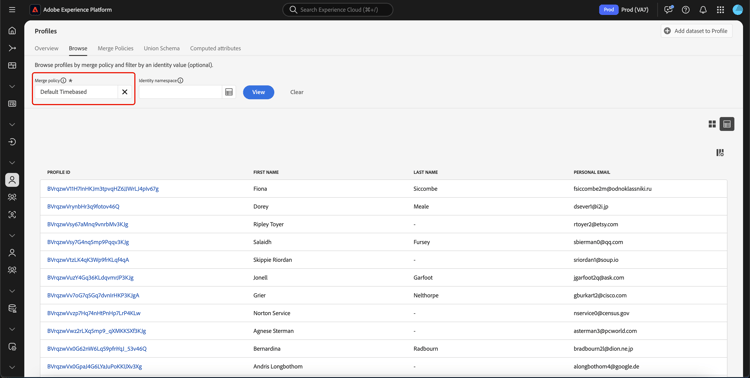750x378 pixels.
Task: Open the Workflows branching-arrow sidebar icon
Action: coord(12,48)
